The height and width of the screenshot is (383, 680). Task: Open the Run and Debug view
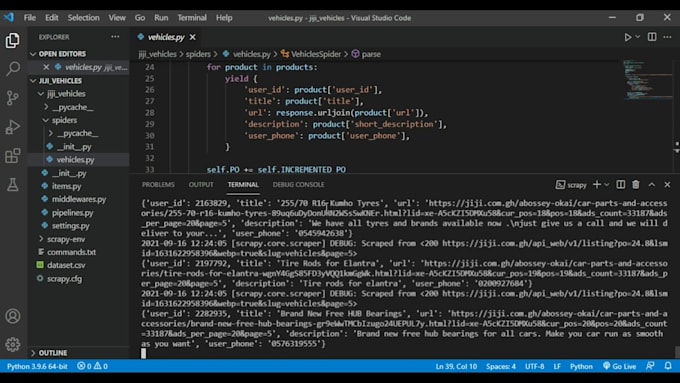click(13, 127)
